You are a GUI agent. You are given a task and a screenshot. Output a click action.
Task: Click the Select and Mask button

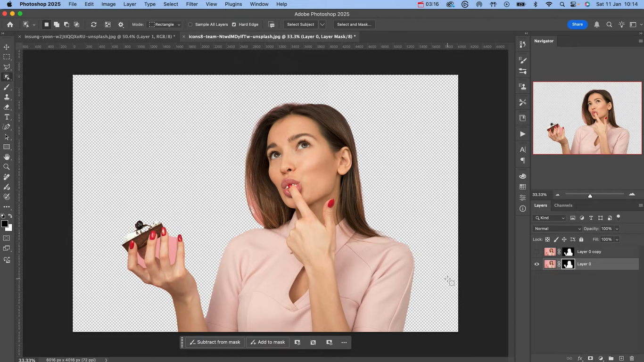point(354,24)
